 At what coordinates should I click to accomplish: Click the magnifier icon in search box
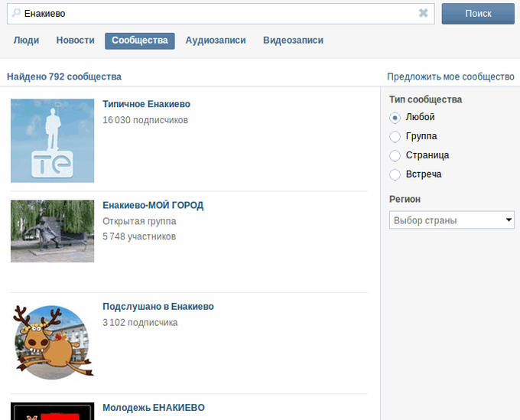(16, 13)
